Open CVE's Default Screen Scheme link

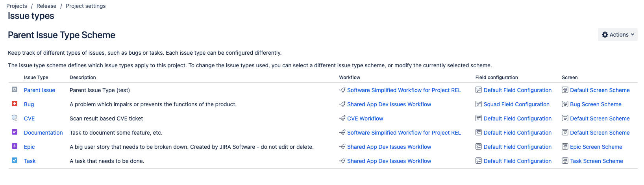click(x=600, y=118)
